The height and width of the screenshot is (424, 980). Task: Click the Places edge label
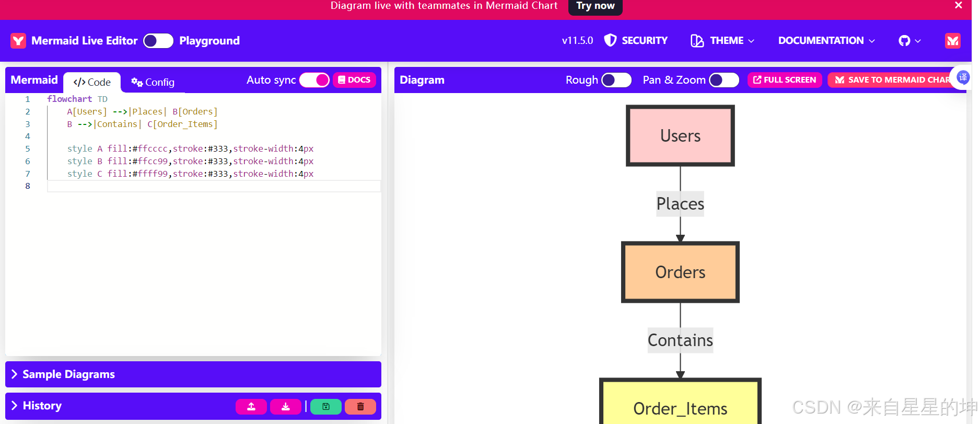pyautogui.click(x=680, y=204)
